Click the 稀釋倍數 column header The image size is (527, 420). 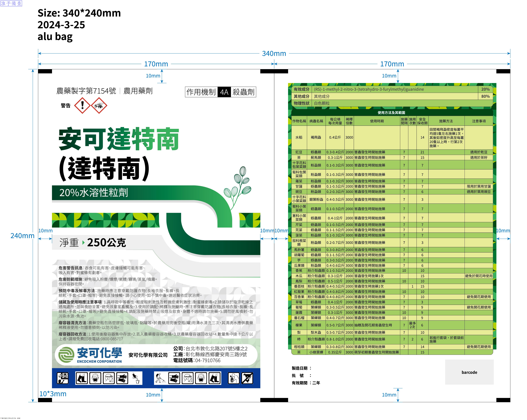coord(349,121)
